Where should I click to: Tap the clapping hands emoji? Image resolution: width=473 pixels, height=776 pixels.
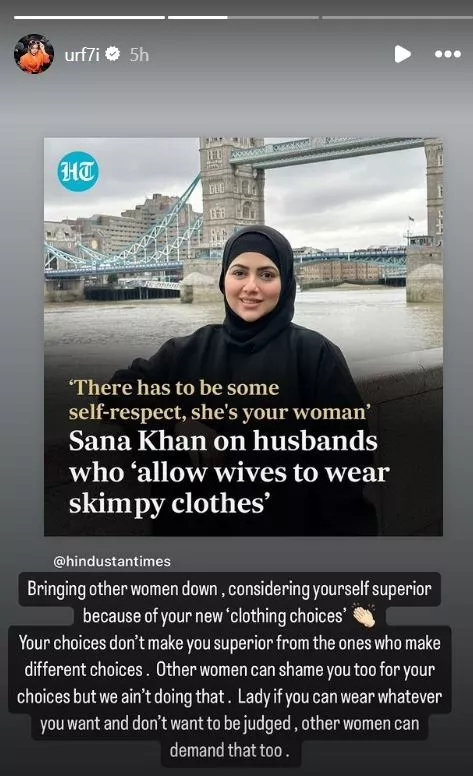coord(364,616)
